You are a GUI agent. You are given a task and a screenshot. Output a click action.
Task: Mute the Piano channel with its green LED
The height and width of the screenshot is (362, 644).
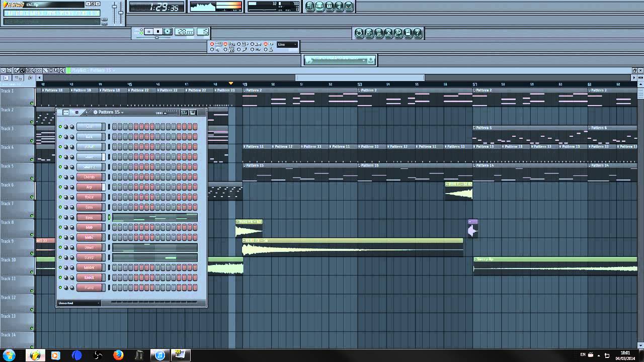[x=60, y=288]
